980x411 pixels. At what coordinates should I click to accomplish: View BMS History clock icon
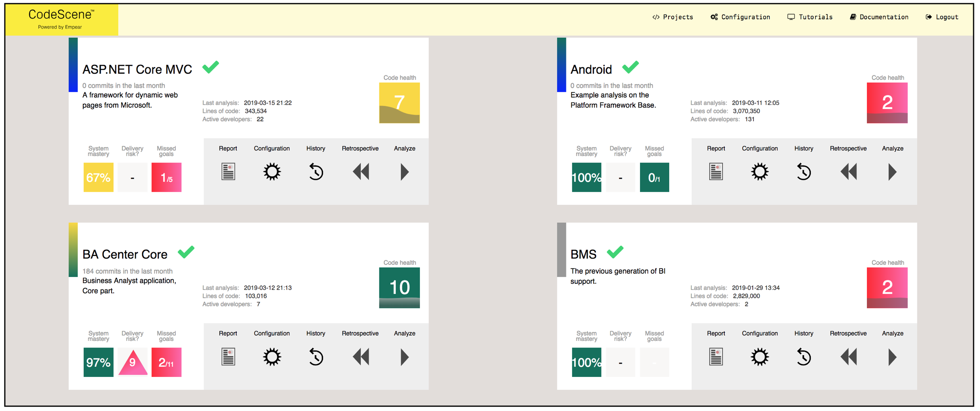pos(804,357)
